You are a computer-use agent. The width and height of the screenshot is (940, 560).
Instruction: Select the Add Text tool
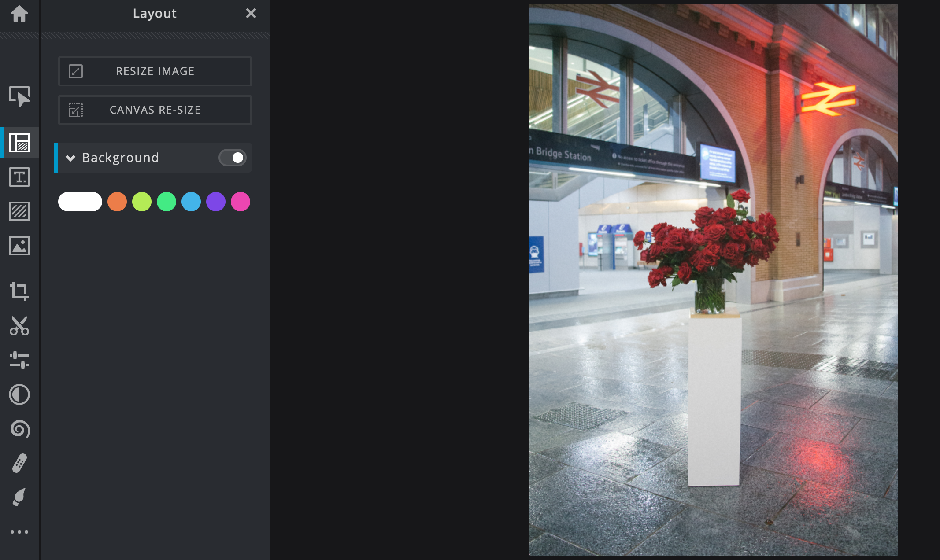pyautogui.click(x=19, y=177)
